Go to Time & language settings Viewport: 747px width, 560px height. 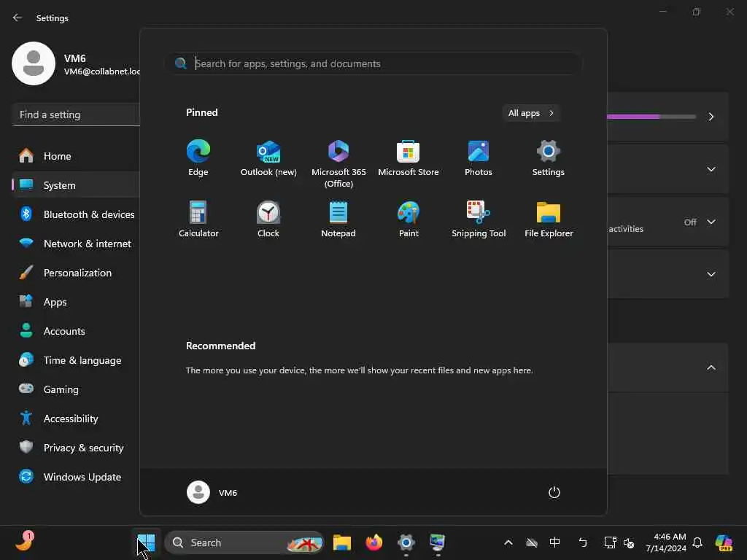coord(76,360)
